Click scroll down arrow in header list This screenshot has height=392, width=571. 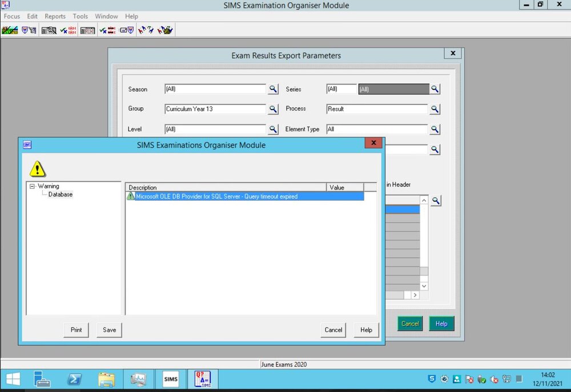(424, 286)
